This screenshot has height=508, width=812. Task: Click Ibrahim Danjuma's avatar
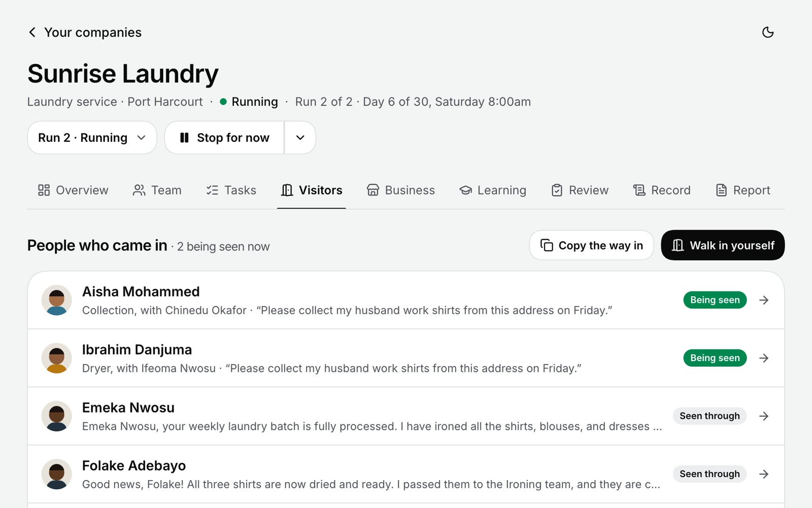click(56, 358)
